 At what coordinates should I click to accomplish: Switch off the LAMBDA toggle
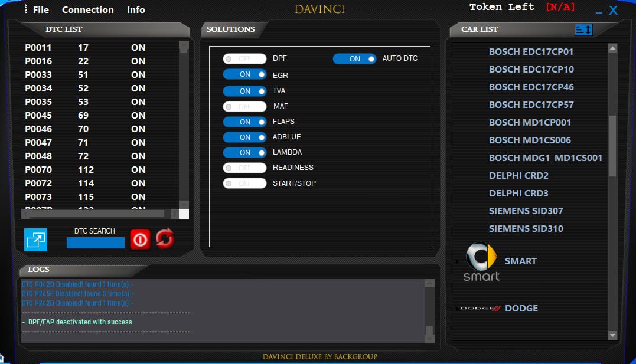pos(244,152)
